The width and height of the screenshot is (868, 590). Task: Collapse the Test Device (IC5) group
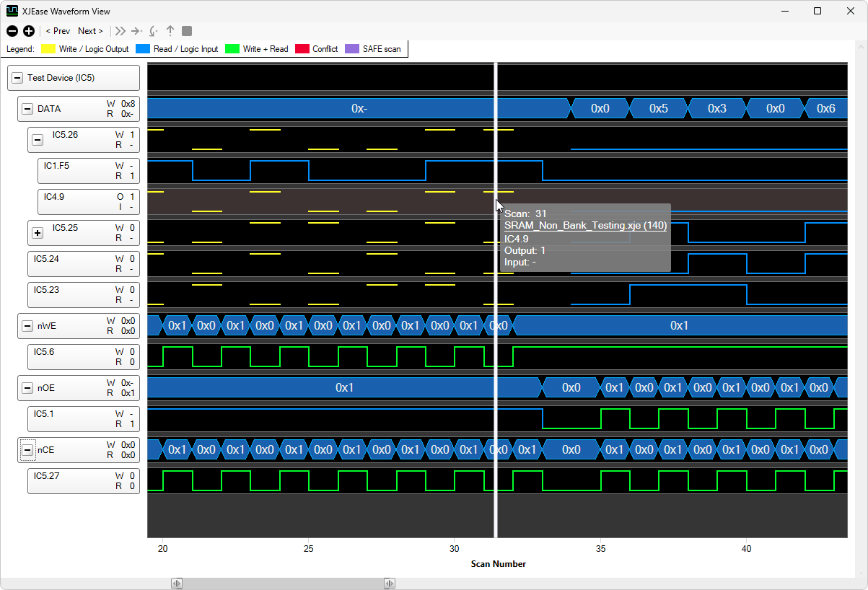pyautogui.click(x=17, y=78)
